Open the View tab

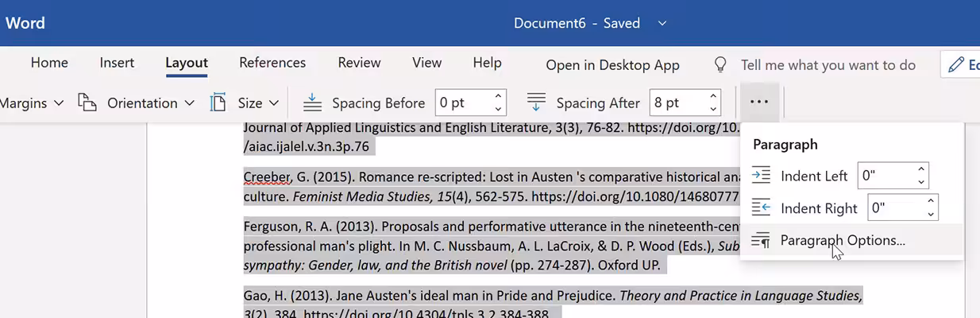(426, 63)
